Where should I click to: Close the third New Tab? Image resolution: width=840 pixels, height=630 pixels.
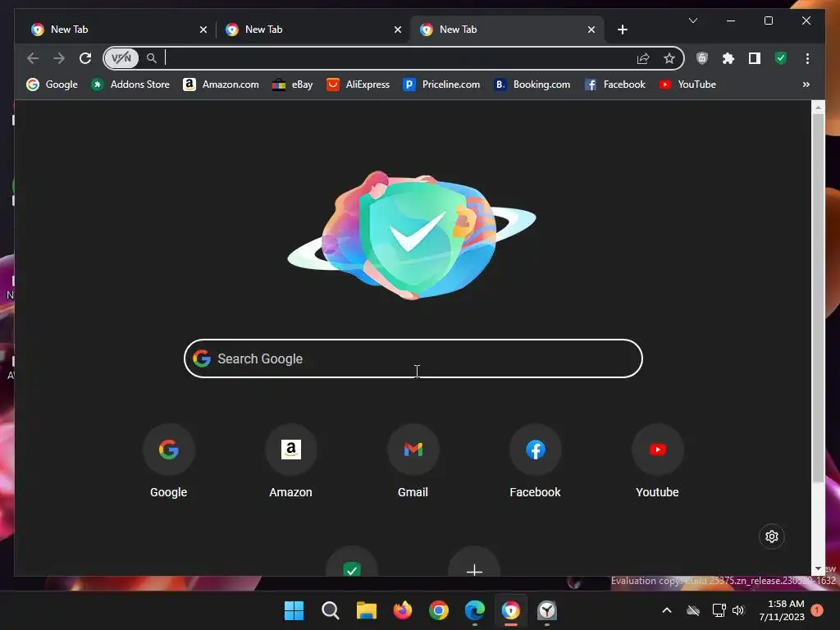click(x=591, y=30)
